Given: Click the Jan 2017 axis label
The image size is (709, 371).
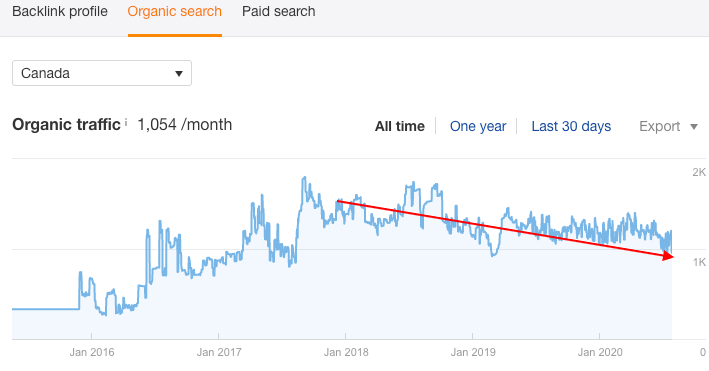Looking at the screenshot, I should pos(219,352).
